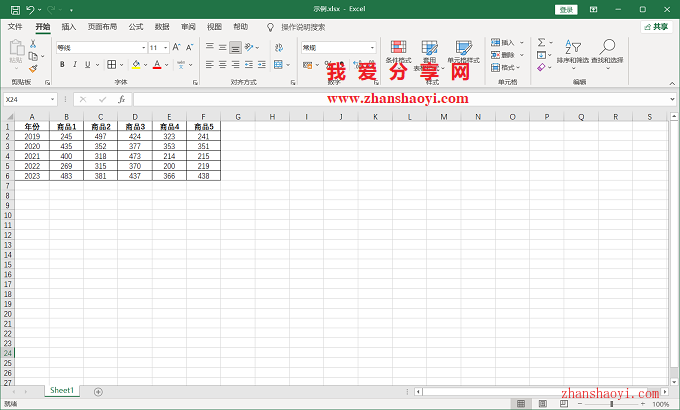Click the Align Left icon
Screen dimensions: 680x410
click(x=209, y=65)
